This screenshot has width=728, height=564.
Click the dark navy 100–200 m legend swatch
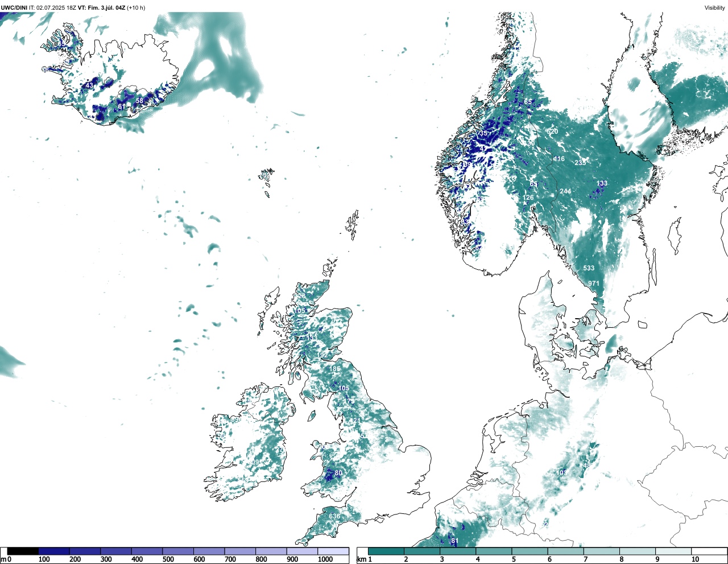tap(54, 551)
